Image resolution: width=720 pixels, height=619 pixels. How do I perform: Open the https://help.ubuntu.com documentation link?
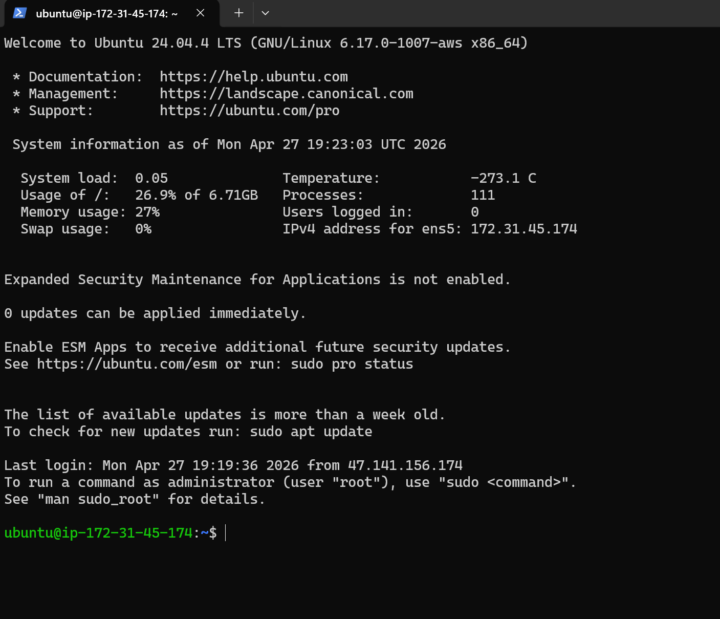pyautogui.click(x=253, y=77)
